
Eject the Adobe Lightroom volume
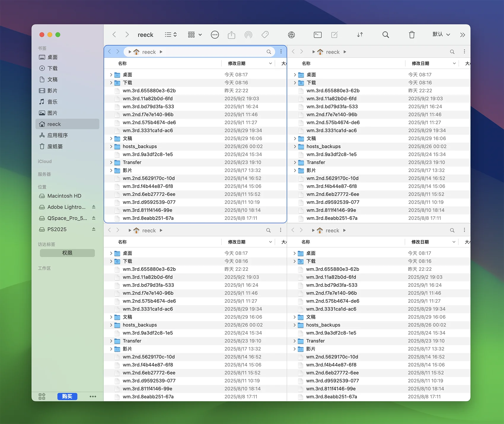[x=94, y=207]
